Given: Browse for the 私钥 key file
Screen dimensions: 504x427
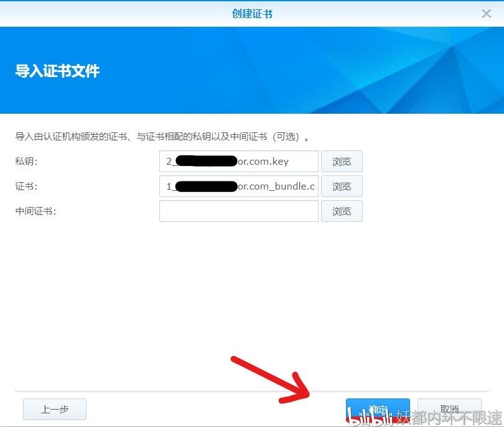Looking at the screenshot, I should pos(342,161).
